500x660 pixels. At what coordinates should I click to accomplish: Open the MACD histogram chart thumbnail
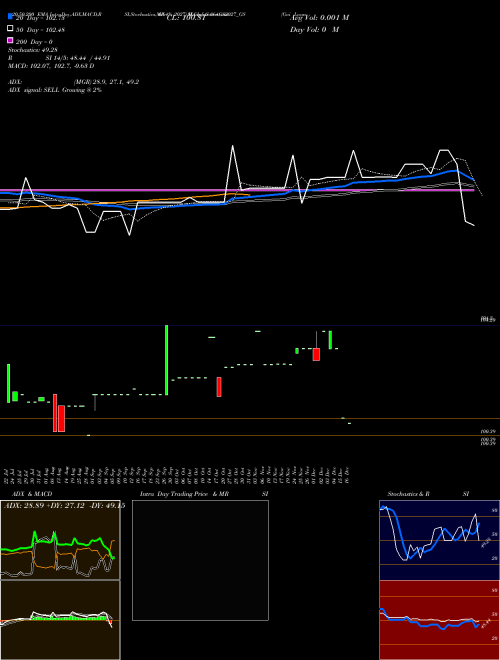[60, 620]
